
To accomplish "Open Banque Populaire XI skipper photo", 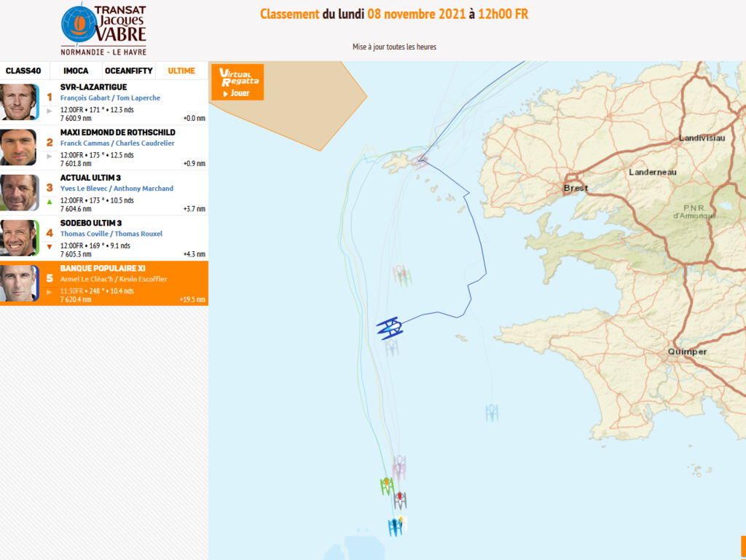I will [19, 283].
